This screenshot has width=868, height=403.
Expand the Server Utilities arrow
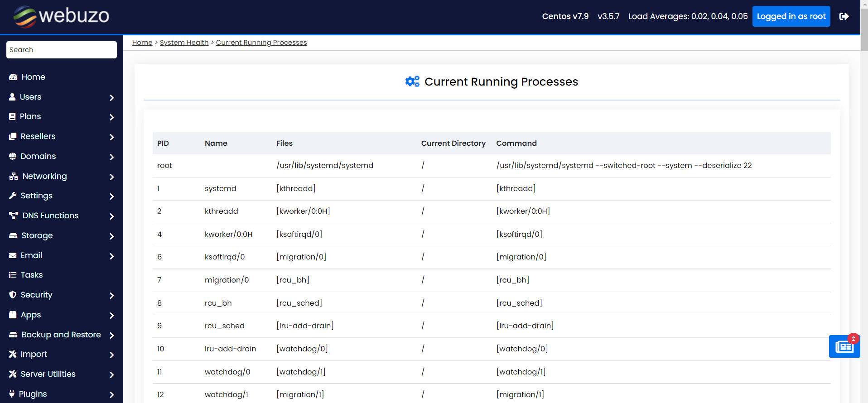click(111, 374)
